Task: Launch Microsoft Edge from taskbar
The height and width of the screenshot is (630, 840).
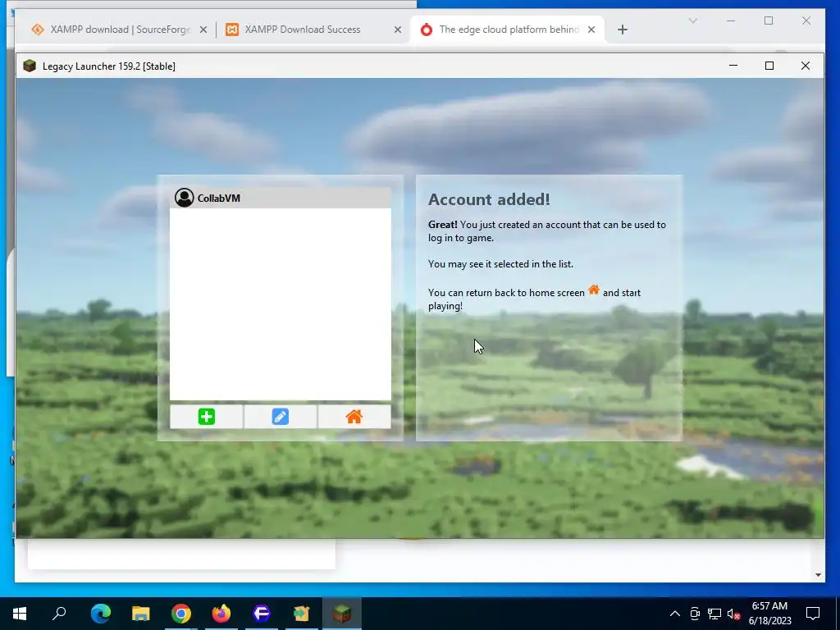Action: pyautogui.click(x=101, y=614)
